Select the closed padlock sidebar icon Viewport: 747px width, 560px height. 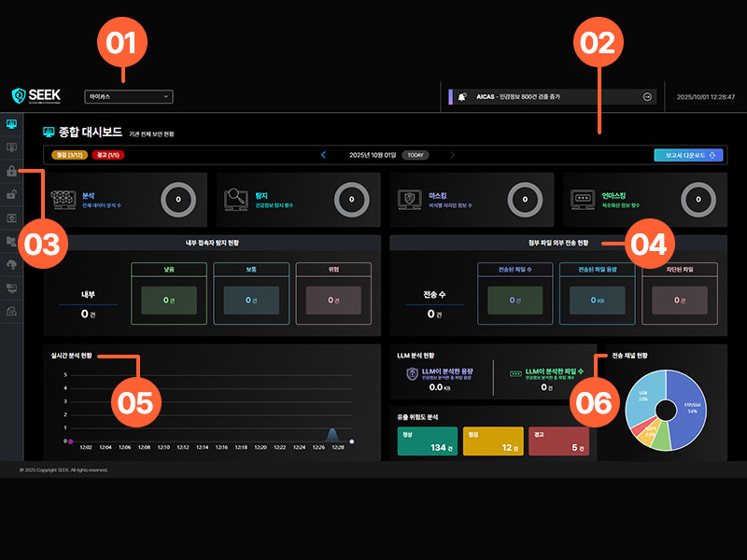click(x=11, y=171)
